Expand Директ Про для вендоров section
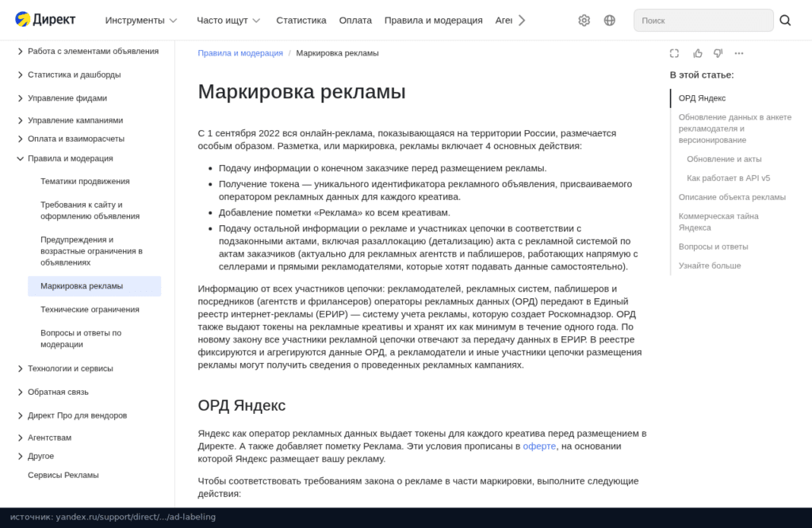812x528 pixels. 72,415
